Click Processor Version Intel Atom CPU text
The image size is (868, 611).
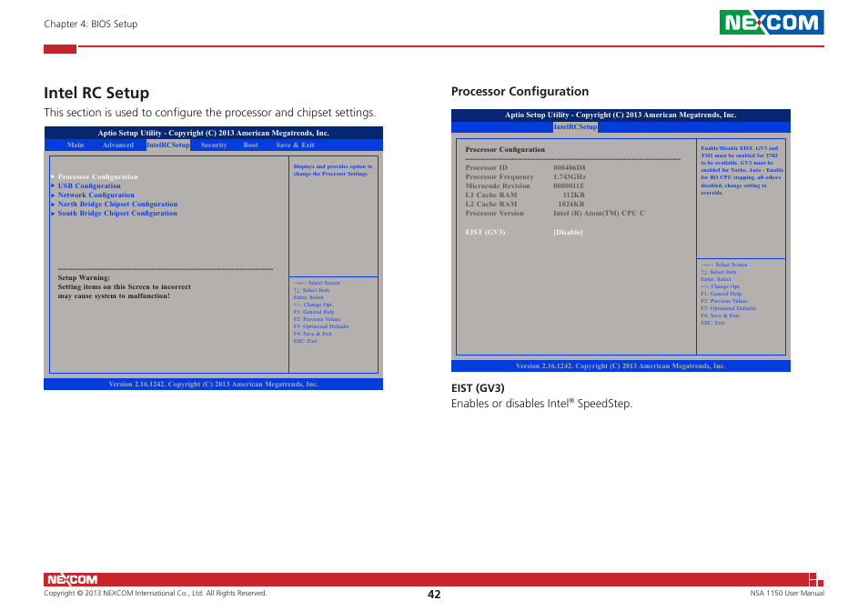(599, 214)
